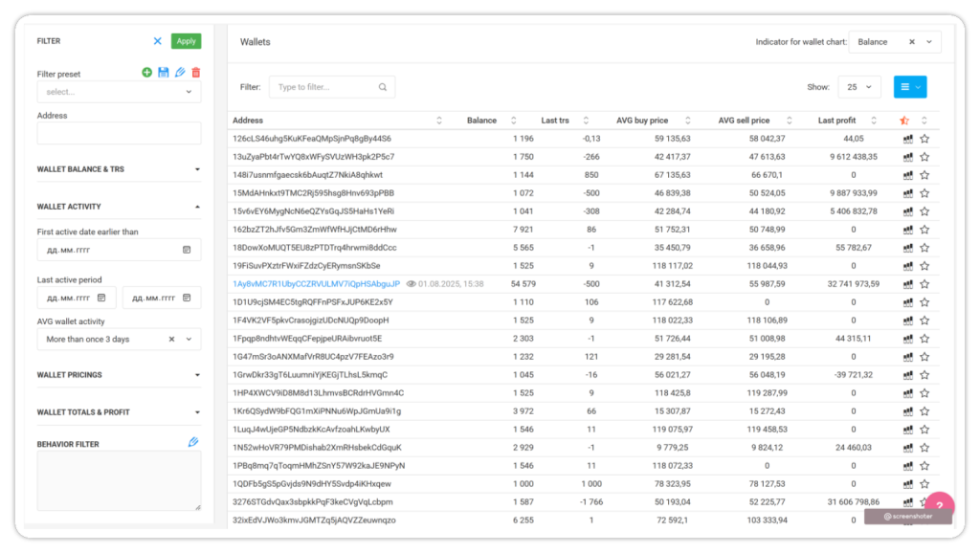Delete the filter preset with the red trash icon
The width and height of the screenshot is (980, 553).
(x=196, y=73)
